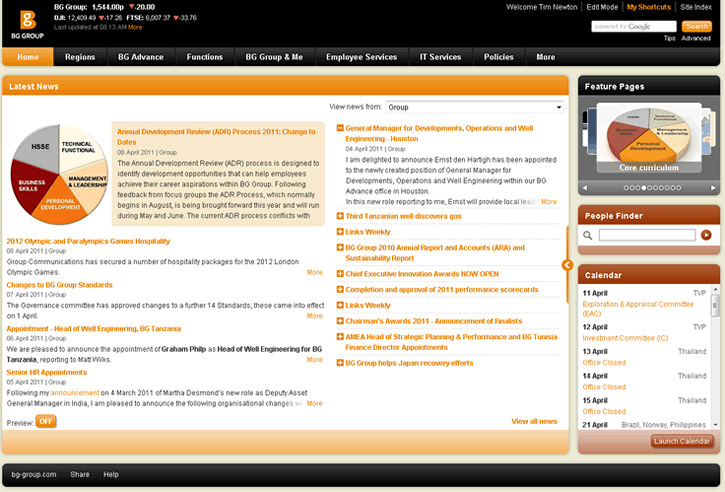Viewport: 725px width, 492px height.
Task: Click the Calendar scrollbar up arrow
Action: click(715, 289)
